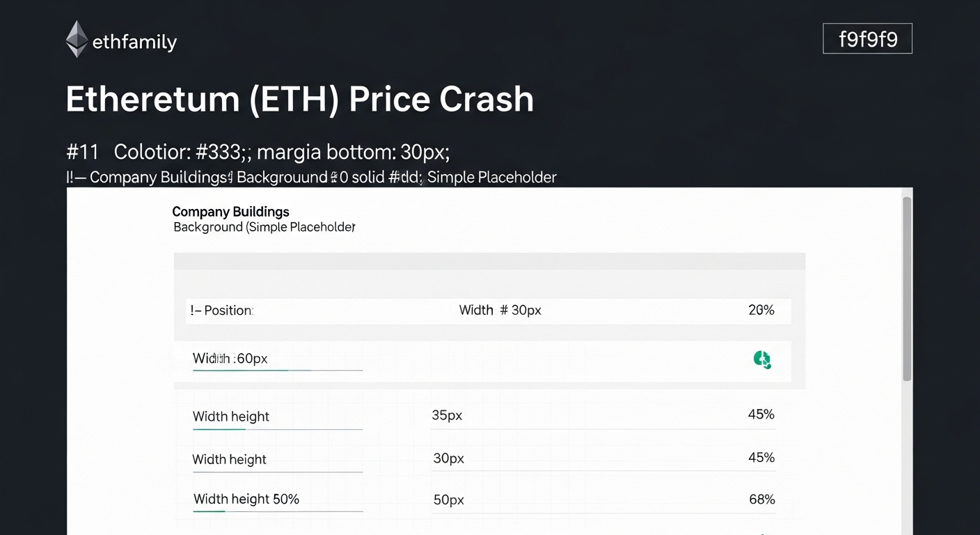Click 'Background (Simple Placeholder' subtitle text
Viewport: 980px width, 535px height.
pos(264,227)
